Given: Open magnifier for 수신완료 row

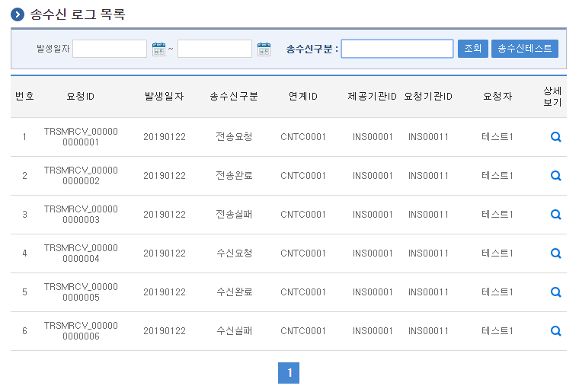Looking at the screenshot, I should pos(555,292).
